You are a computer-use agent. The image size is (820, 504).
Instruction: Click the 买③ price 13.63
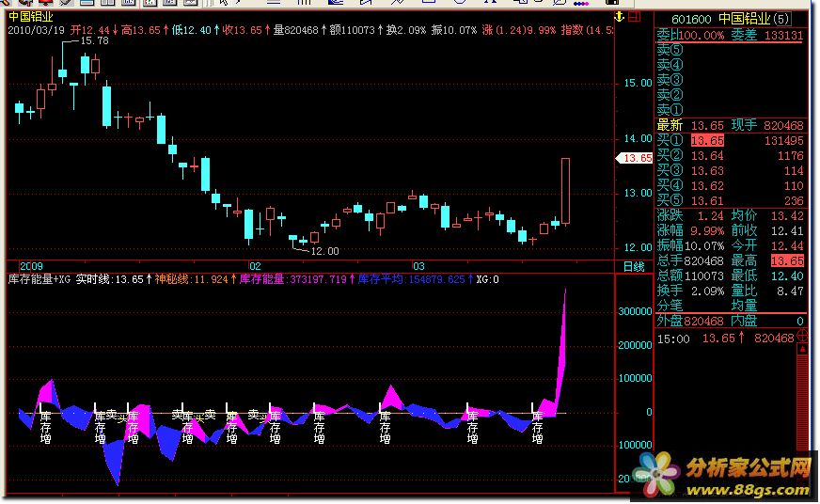(x=707, y=171)
